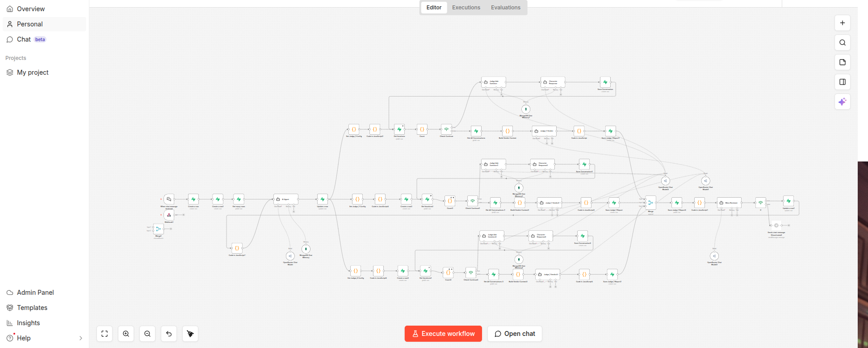Select the AI Agent node
The height and width of the screenshot is (348, 868).
[x=286, y=199]
